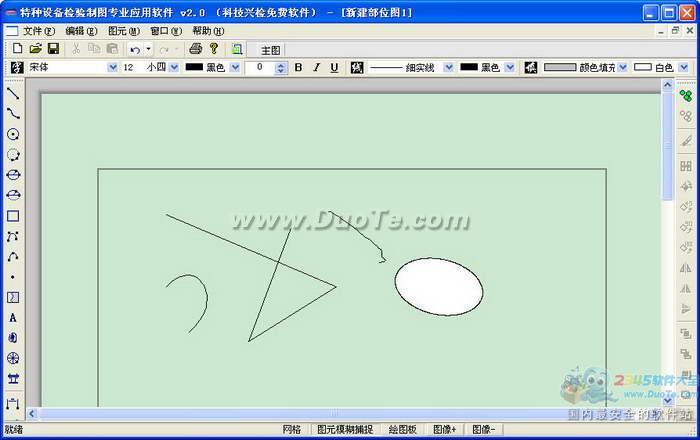This screenshot has height=440, width=700.
Task: Open the 帮助(H) menu
Action: 208,31
